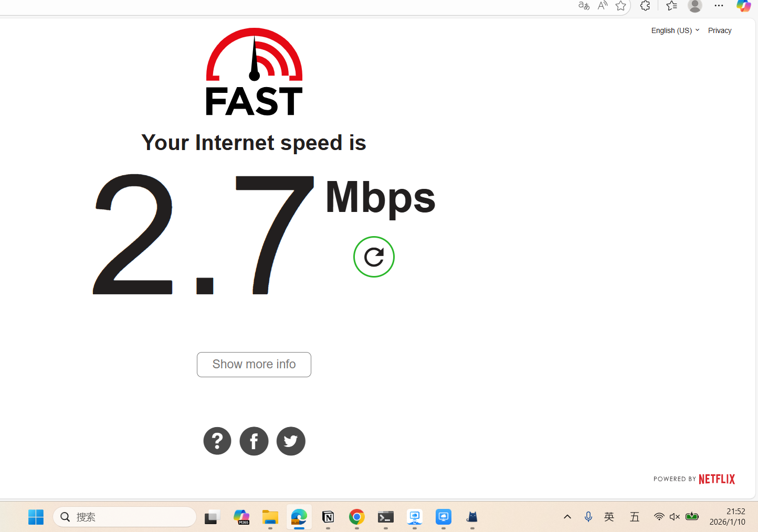The width and height of the screenshot is (758, 532).
Task: Open Notion from the taskbar
Action: 328,517
